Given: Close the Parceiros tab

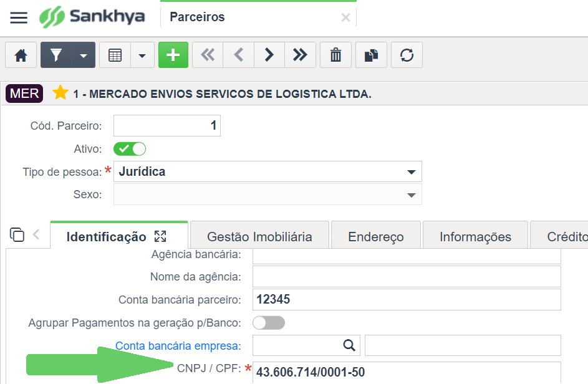Looking at the screenshot, I should [x=345, y=17].
